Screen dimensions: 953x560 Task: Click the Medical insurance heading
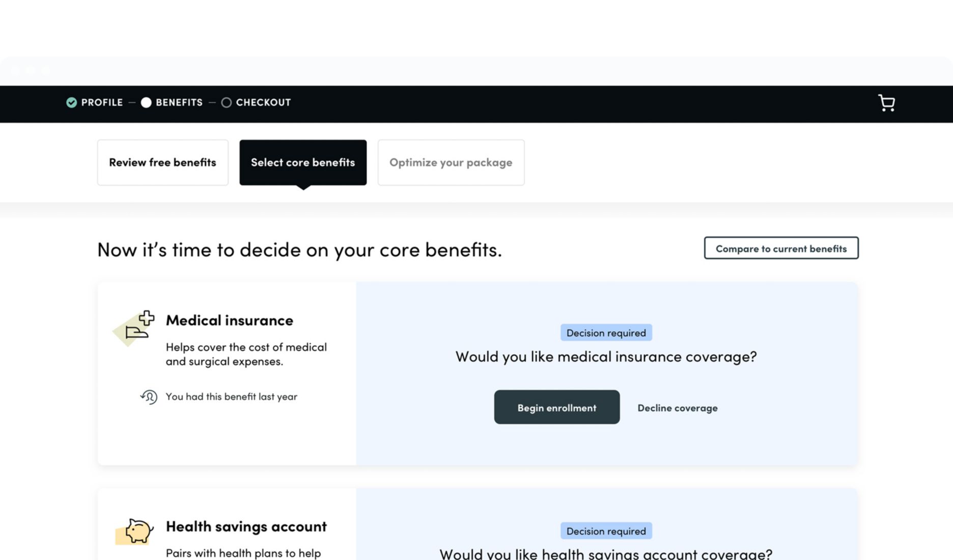coord(230,320)
